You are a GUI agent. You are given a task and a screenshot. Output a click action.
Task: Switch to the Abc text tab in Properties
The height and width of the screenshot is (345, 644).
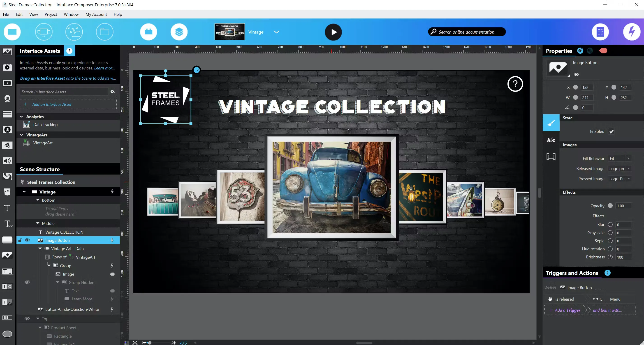[551, 140]
